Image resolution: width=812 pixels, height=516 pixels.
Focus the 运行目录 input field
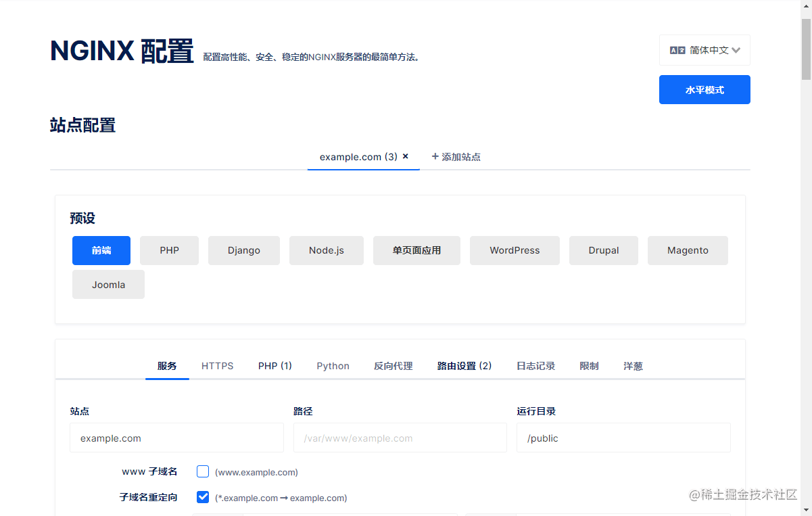point(623,438)
